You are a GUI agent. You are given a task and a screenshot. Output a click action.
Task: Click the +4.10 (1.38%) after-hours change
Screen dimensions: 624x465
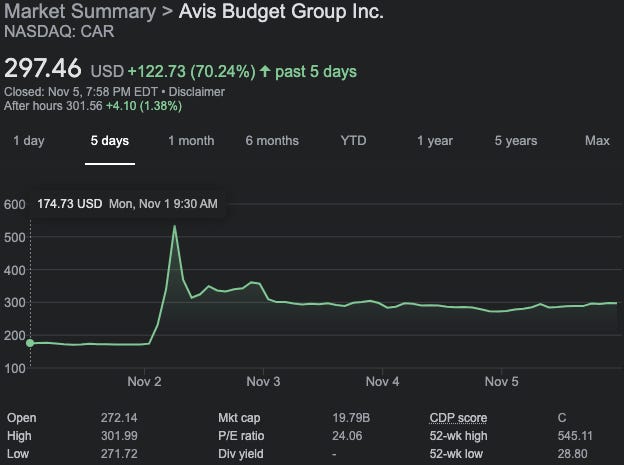pyautogui.click(x=144, y=106)
